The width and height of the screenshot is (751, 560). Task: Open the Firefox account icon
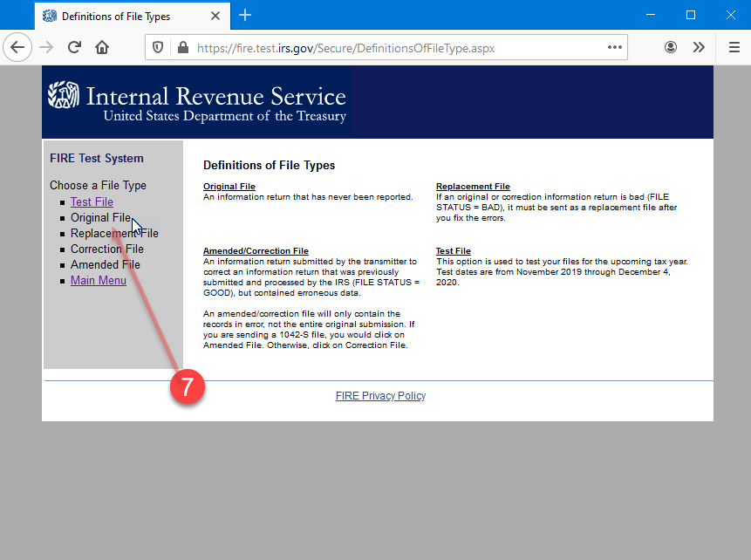click(671, 48)
